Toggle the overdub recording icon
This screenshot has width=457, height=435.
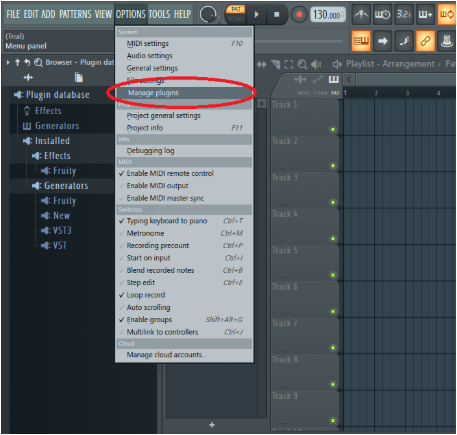click(425, 15)
